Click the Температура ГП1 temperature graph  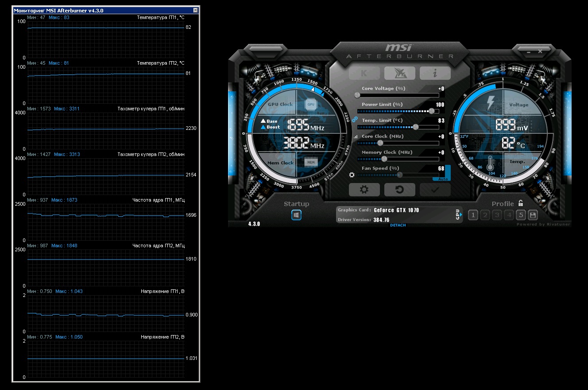pos(106,39)
